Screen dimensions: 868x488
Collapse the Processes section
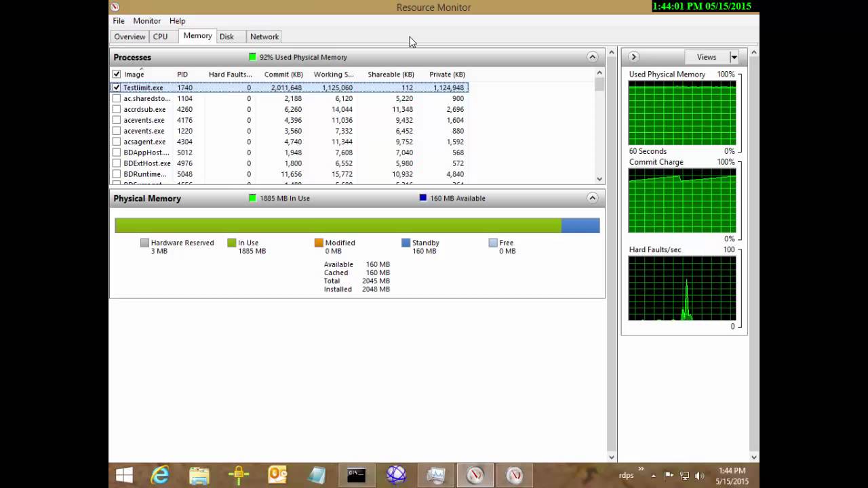click(x=592, y=57)
